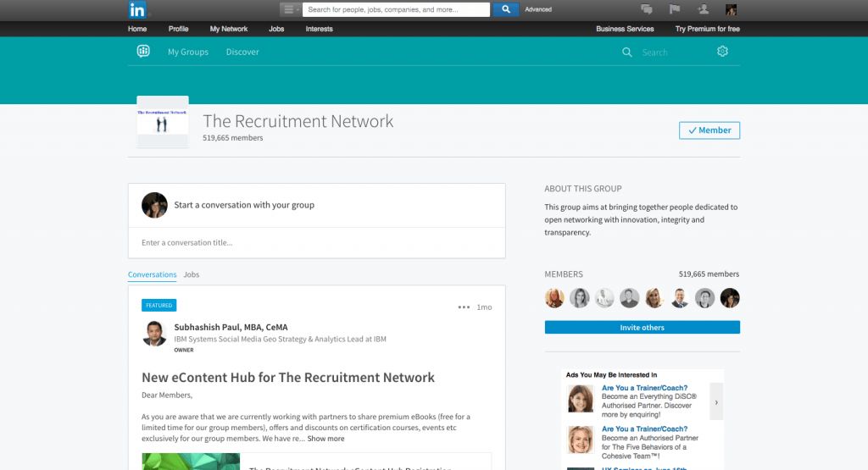Image resolution: width=868 pixels, height=470 pixels.
Task: Click the second ad's photo thumbnail
Action: pyautogui.click(x=581, y=440)
